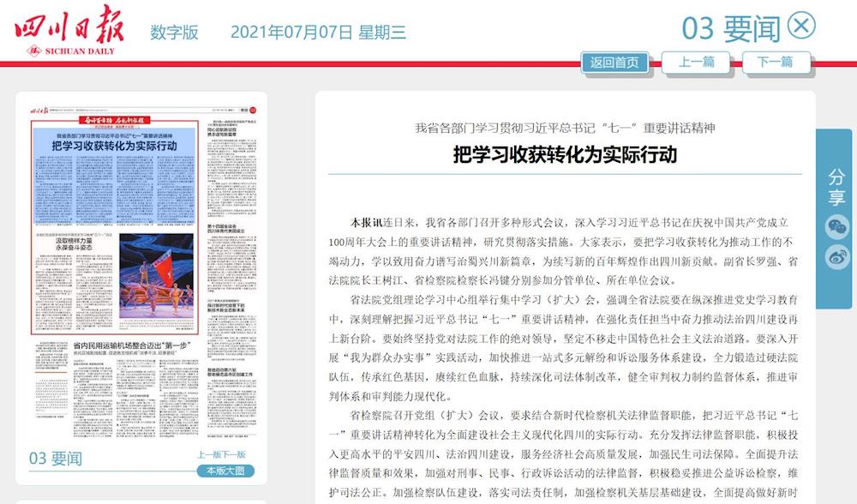Click 上一版 previous page link
Viewport: 857px width, 504px height.
point(208,454)
